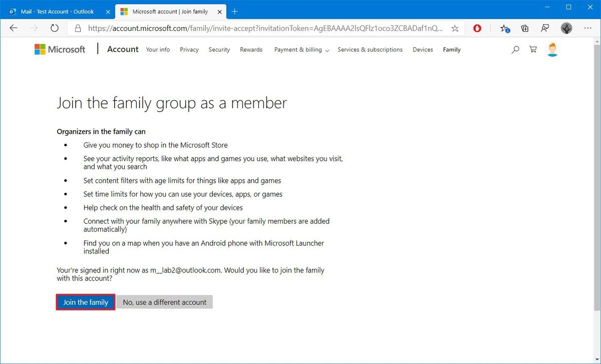Click the browser profile avatar in the toolbar
601x364 pixels.
(x=566, y=29)
